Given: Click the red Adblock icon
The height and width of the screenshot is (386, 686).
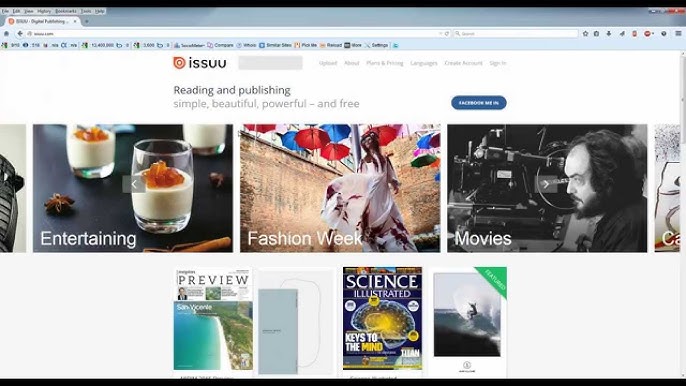Looking at the screenshot, I should click(647, 33).
